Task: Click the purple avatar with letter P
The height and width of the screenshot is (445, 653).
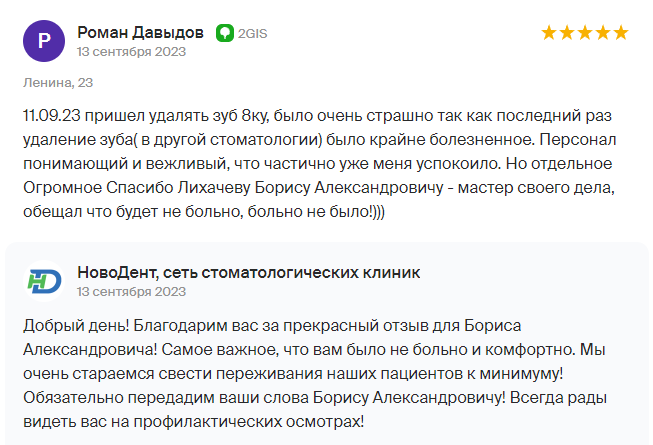Action: tap(44, 41)
